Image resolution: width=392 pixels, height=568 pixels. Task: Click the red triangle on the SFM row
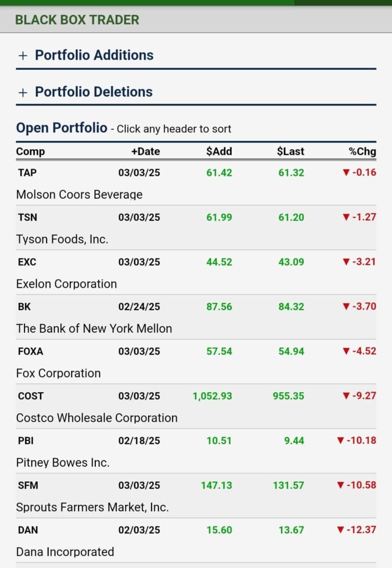[x=340, y=485]
